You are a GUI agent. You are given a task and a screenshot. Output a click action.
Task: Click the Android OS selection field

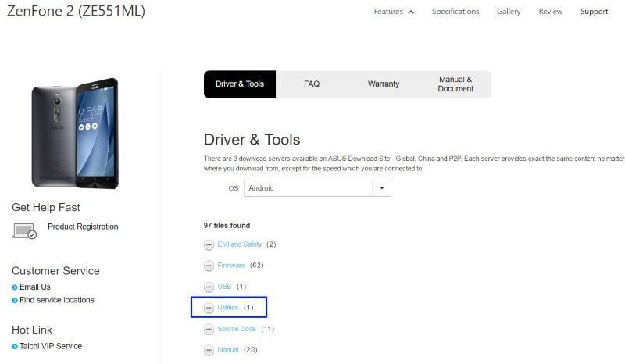click(317, 188)
